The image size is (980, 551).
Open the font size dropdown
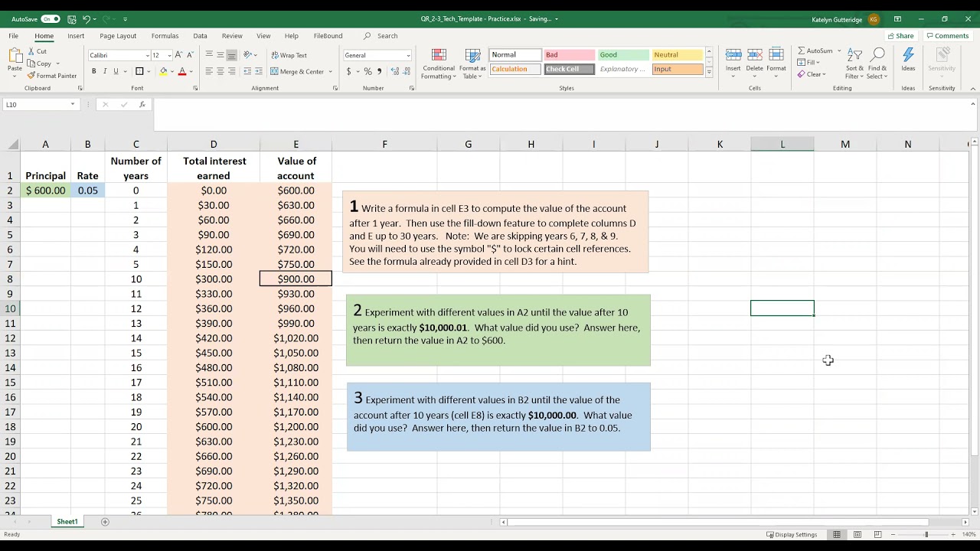(168, 55)
